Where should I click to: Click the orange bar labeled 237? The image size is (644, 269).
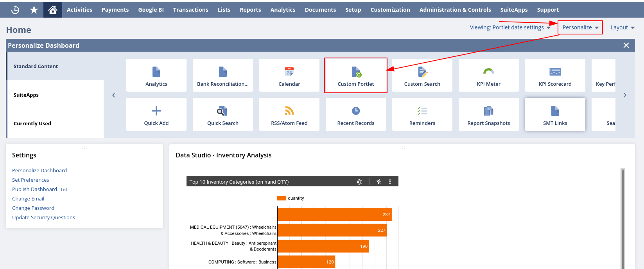coord(335,215)
